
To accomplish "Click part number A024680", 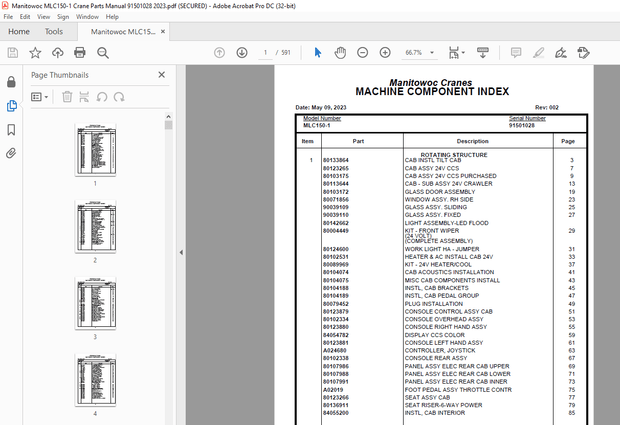I will pyautogui.click(x=335, y=350).
